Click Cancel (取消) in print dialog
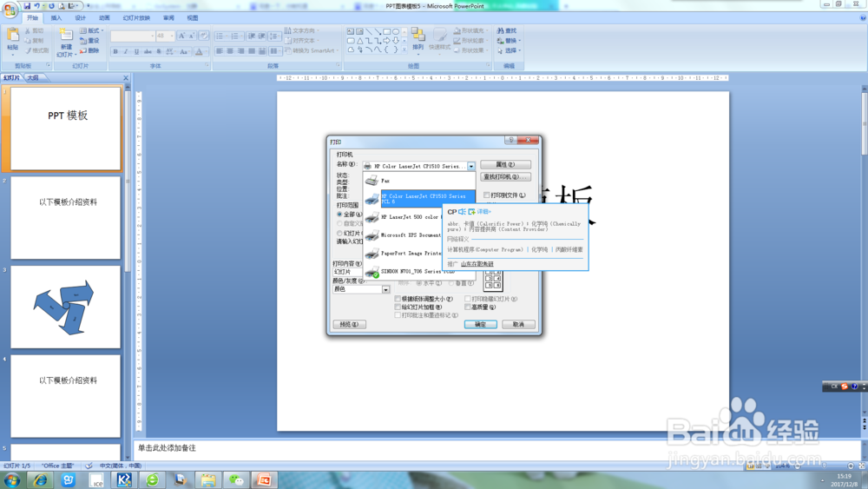 click(519, 325)
